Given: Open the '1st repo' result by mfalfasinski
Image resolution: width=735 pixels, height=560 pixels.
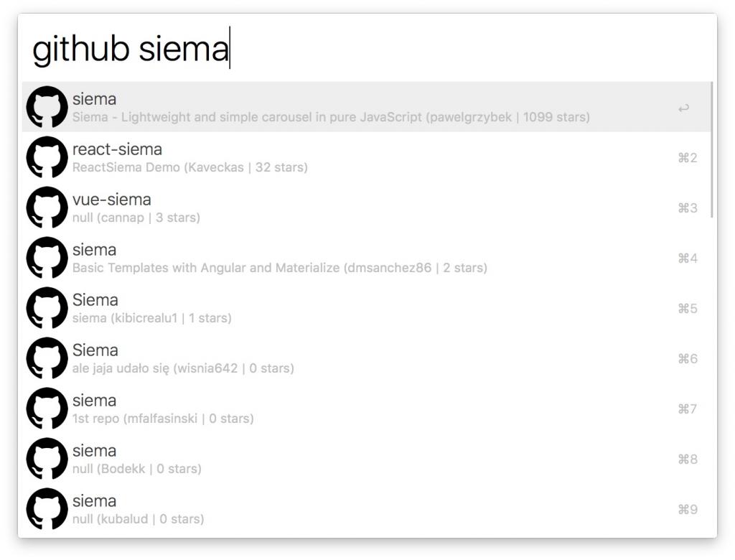Looking at the screenshot, I should click(163, 419).
